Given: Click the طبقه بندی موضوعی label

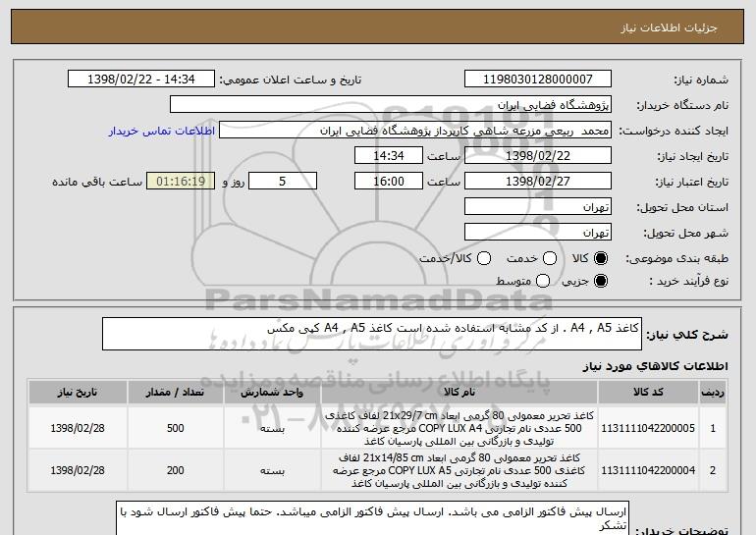Looking at the screenshot, I should [676, 259].
